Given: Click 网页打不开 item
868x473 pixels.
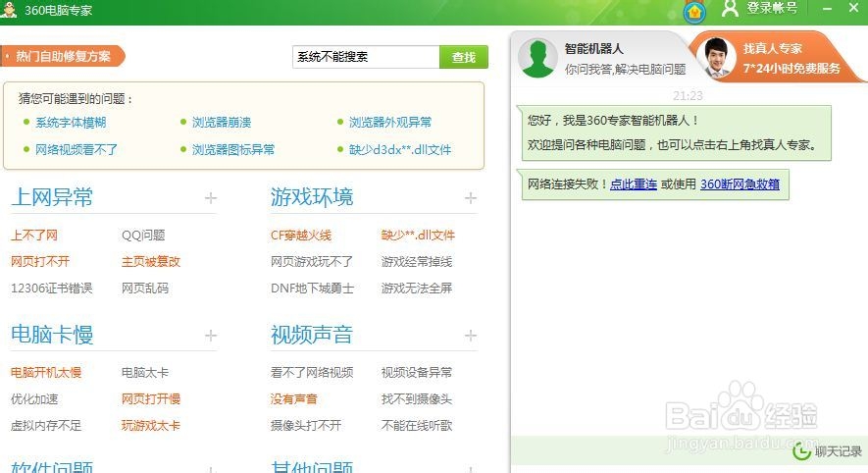Looking at the screenshot, I should (40, 261).
